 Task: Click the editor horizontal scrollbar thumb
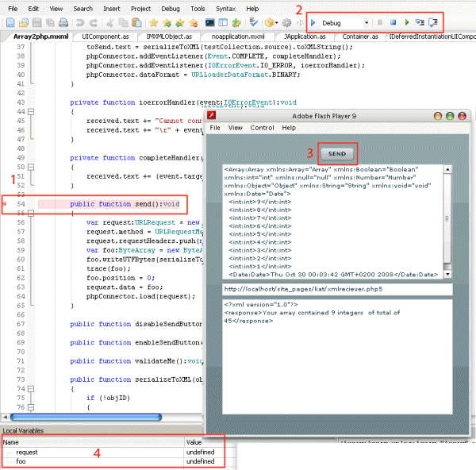tap(86, 417)
